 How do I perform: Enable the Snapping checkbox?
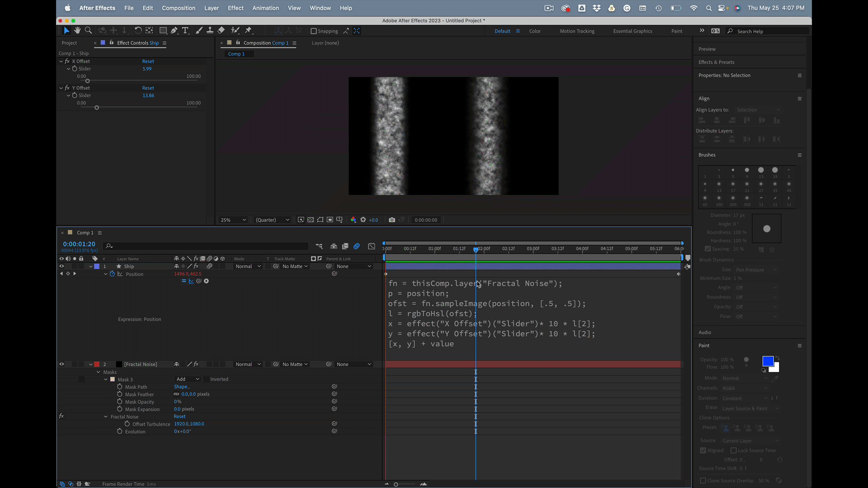(314, 31)
